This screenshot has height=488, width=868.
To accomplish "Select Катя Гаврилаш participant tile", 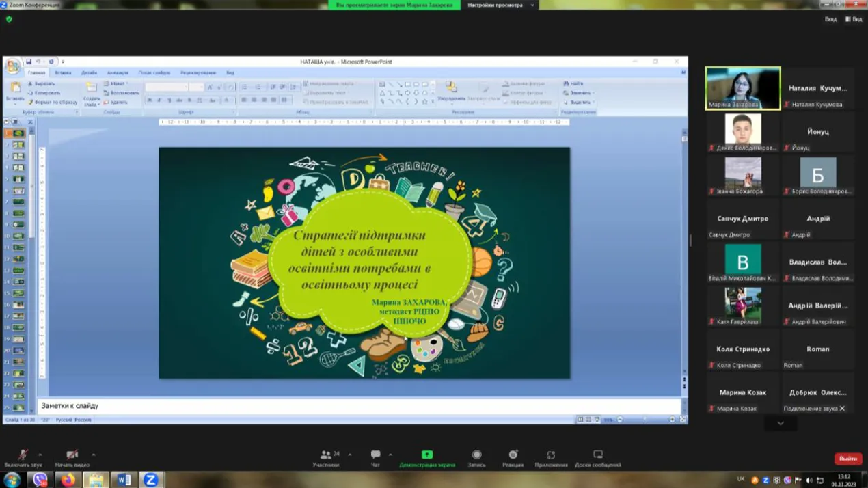I will point(743,305).
